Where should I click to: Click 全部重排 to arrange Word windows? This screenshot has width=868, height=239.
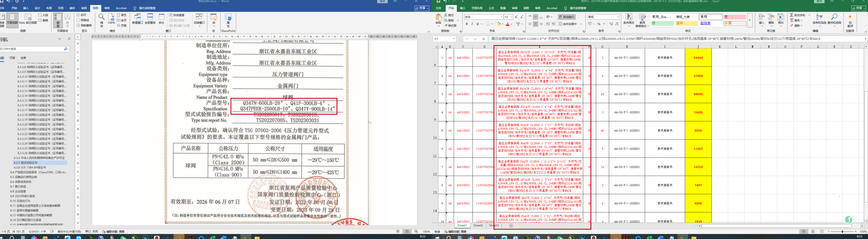(150, 19)
